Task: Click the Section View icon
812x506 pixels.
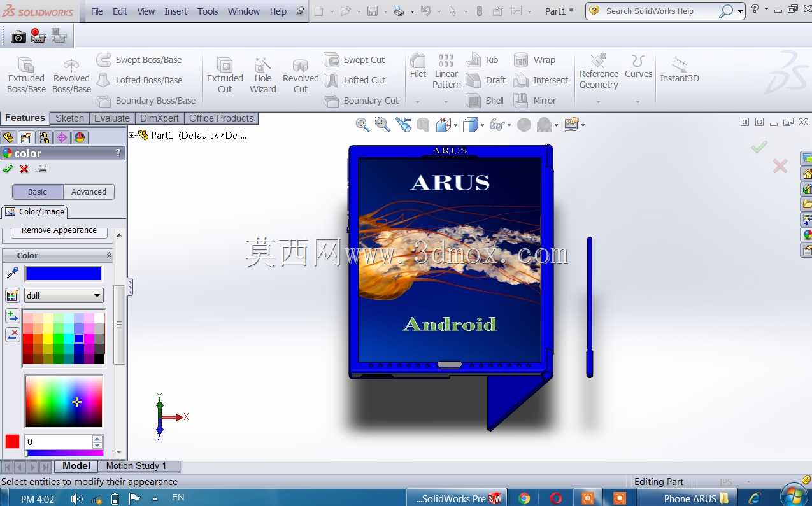Action: click(x=423, y=125)
